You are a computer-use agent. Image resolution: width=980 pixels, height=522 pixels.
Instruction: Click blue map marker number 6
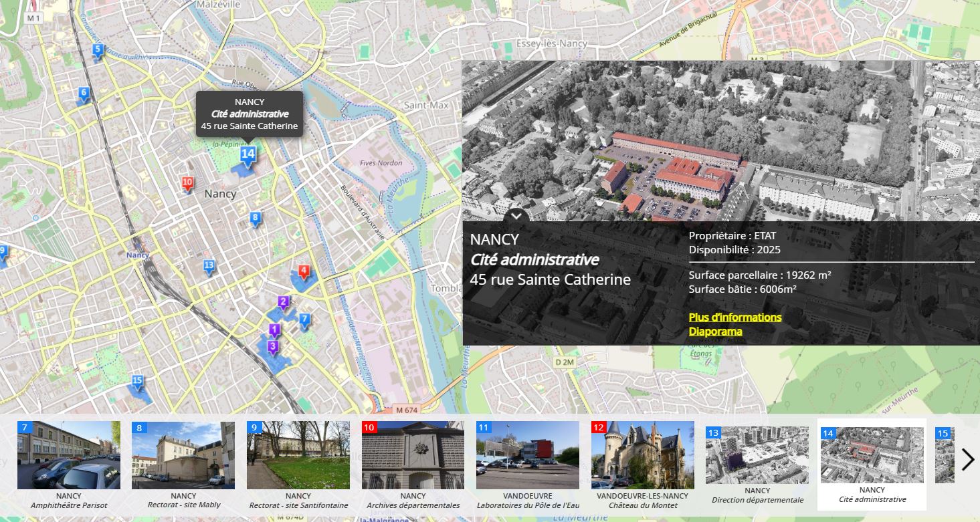click(x=84, y=94)
